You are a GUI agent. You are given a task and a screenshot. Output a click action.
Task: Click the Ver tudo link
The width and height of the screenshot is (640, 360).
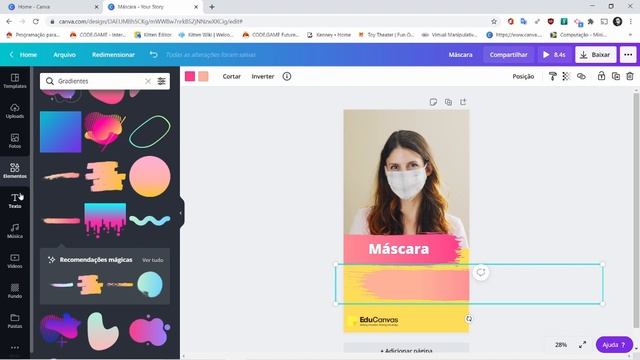pos(153,260)
